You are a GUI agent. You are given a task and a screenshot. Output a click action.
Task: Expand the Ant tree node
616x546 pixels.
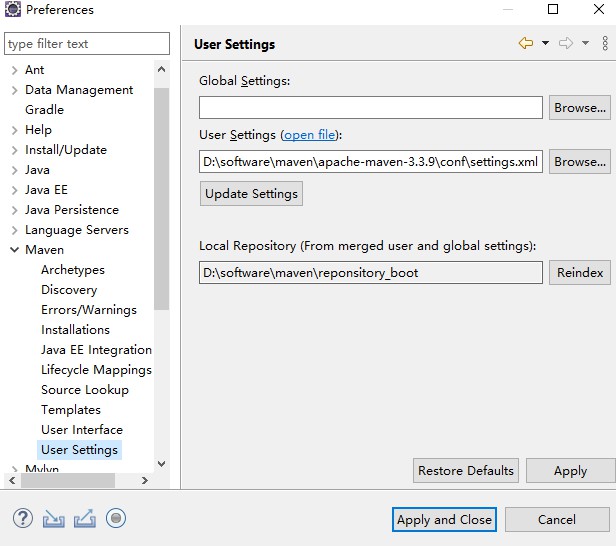[15, 70]
